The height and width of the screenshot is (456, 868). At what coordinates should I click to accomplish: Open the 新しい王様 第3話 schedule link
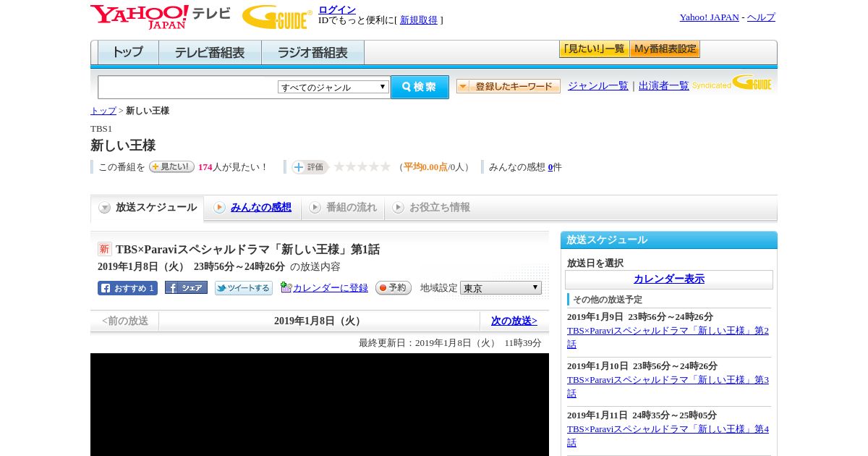click(x=668, y=387)
